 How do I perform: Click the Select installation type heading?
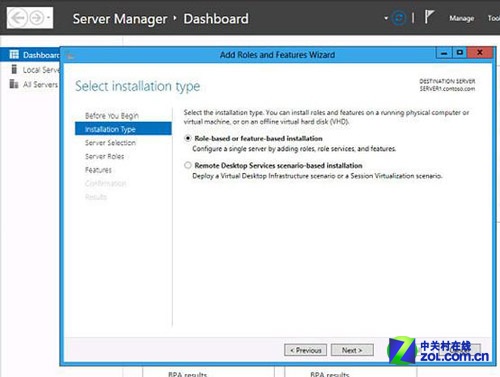click(x=138, y=86)
